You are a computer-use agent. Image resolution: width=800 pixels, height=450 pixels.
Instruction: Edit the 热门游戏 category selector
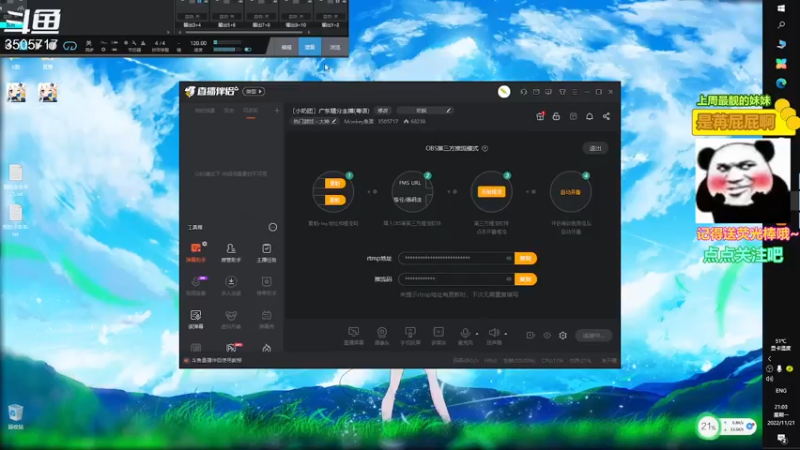[x=314, y=121]
